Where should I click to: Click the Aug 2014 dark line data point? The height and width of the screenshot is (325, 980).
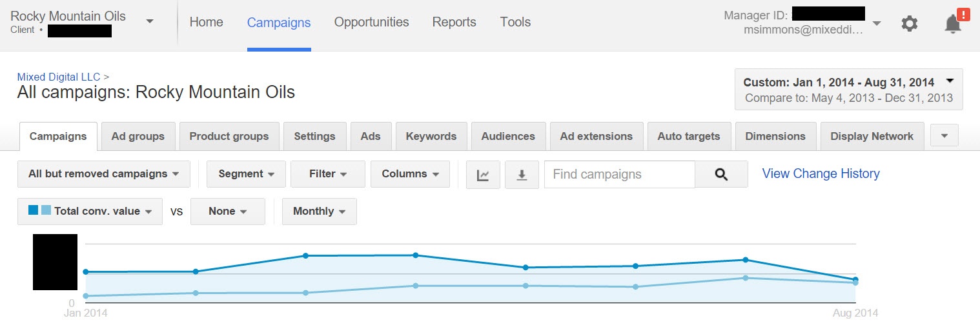(x=855, y=280)
